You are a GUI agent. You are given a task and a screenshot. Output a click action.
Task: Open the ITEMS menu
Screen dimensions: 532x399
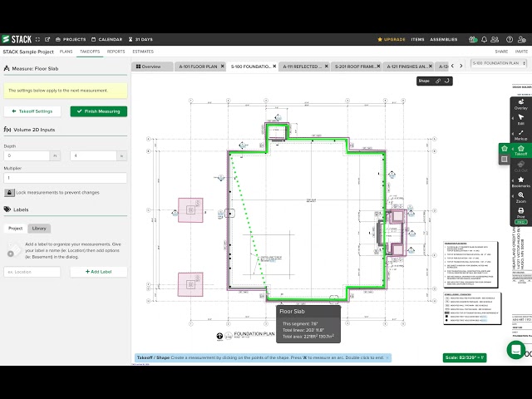417,39
